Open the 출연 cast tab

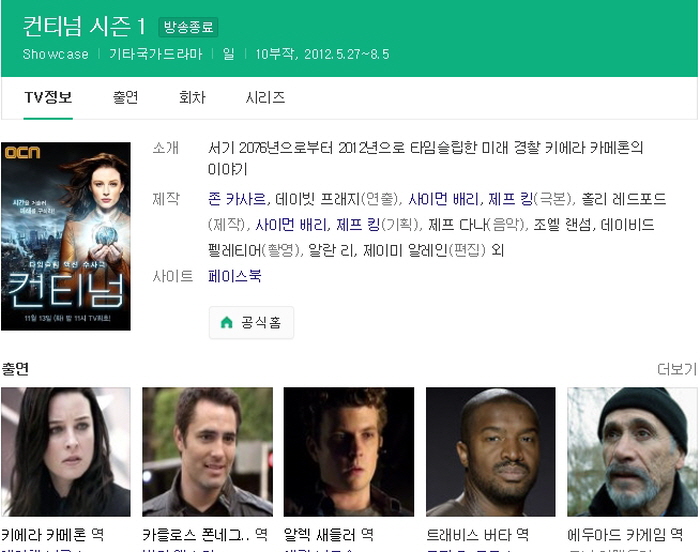pos(125,98)
